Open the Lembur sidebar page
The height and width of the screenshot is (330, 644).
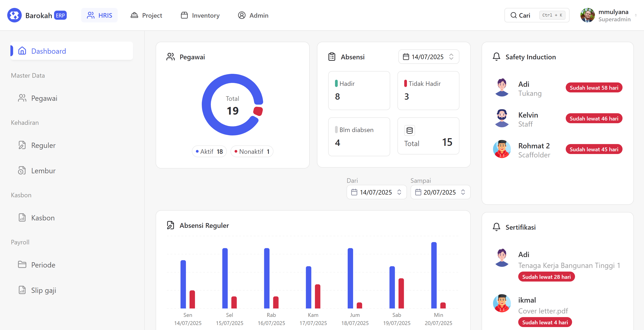pyautogui.click(x=43, y=171)
